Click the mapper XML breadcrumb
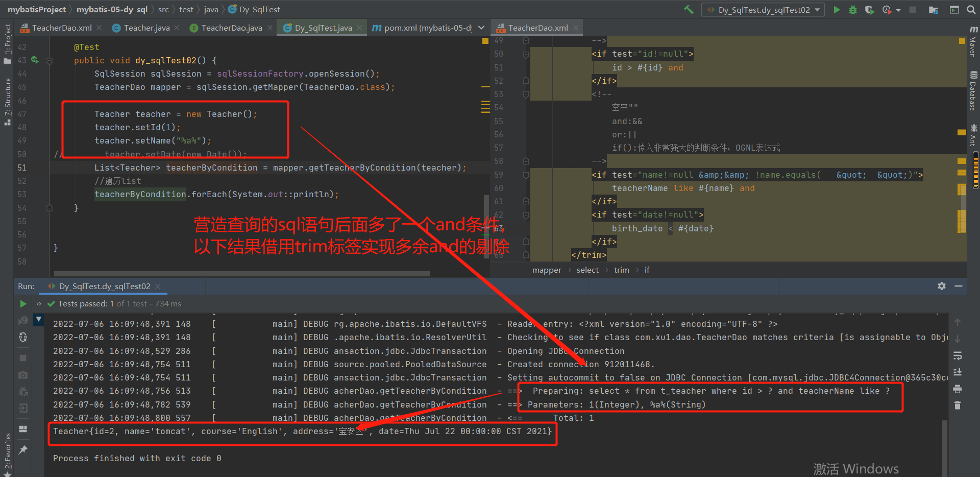The image size is (980, 477). coord(547,270)
